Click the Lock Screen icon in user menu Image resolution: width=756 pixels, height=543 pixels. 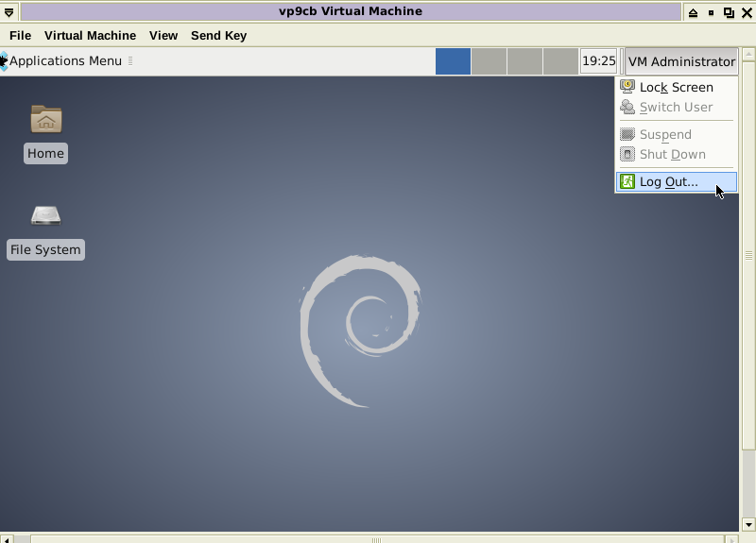[x=627, y=87]
